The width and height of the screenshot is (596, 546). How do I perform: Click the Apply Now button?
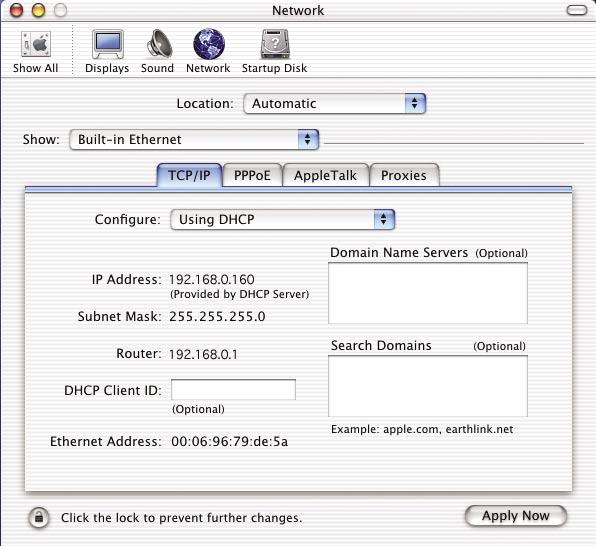(x=516, y=516)
